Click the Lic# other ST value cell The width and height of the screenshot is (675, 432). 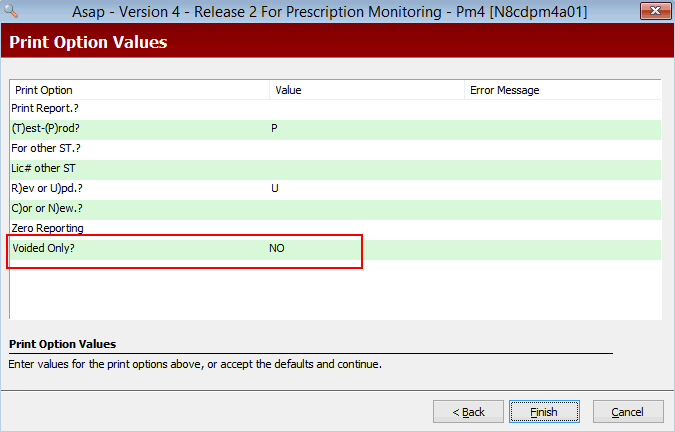tap(367, 168)
